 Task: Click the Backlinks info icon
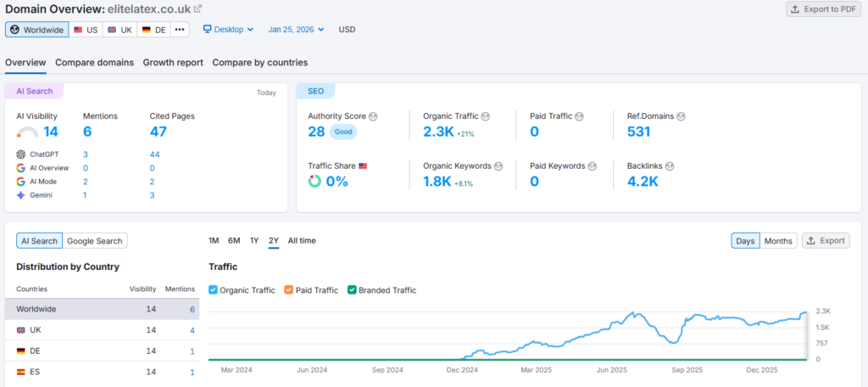(x=668, y=166)
